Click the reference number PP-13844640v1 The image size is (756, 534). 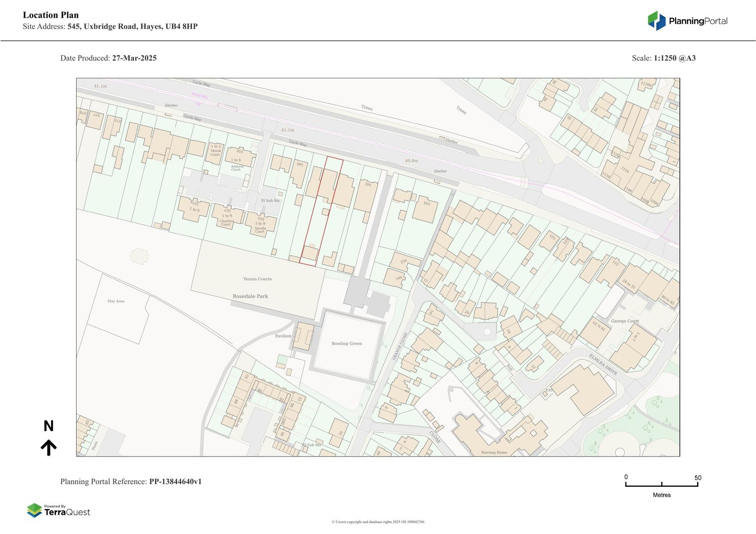click(x=175, y=482)
